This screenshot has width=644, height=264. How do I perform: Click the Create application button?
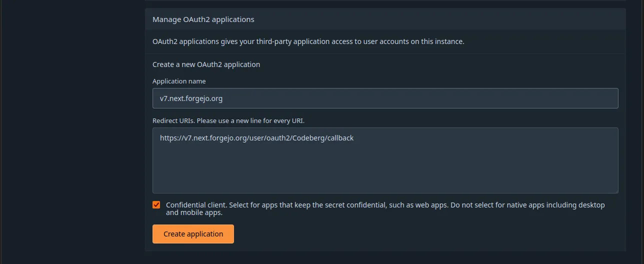[193, 234]
